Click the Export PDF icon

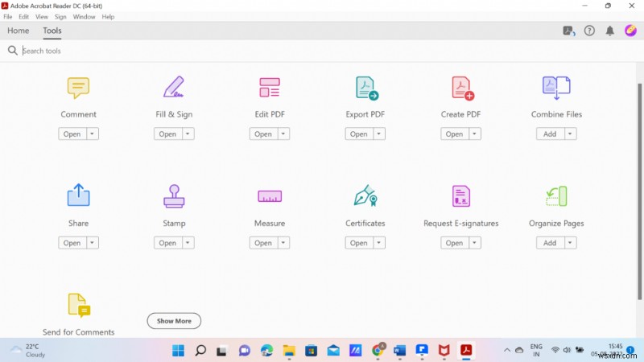click(x=366, y=88)
